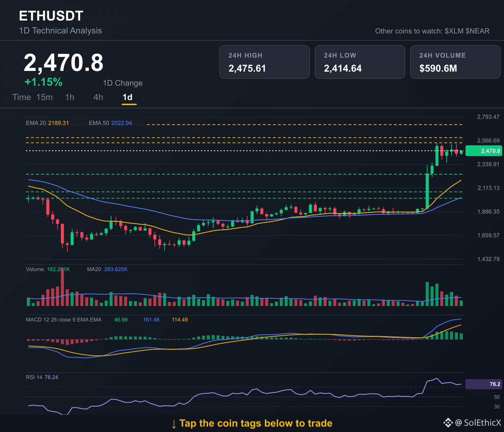Open the @SolEthicX author handle
Screen dimensions: 504x432
click(x=478, y=423)
